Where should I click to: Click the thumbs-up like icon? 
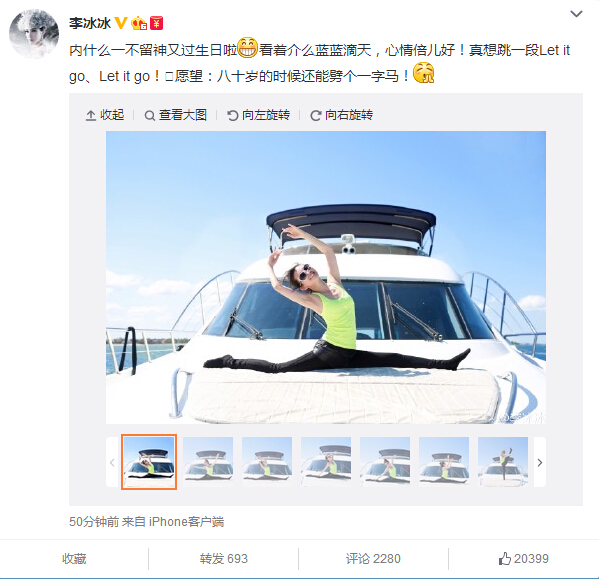coord(505,559)
